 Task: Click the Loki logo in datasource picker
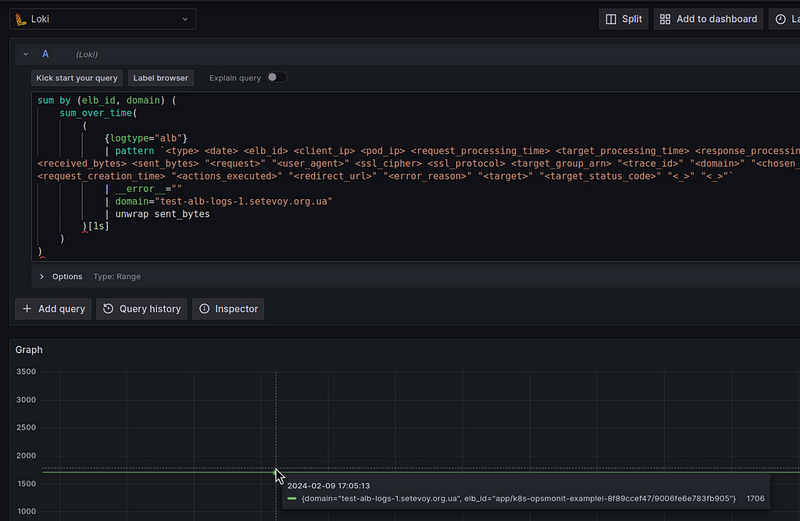pyautogui.click(x=21, y=19)
